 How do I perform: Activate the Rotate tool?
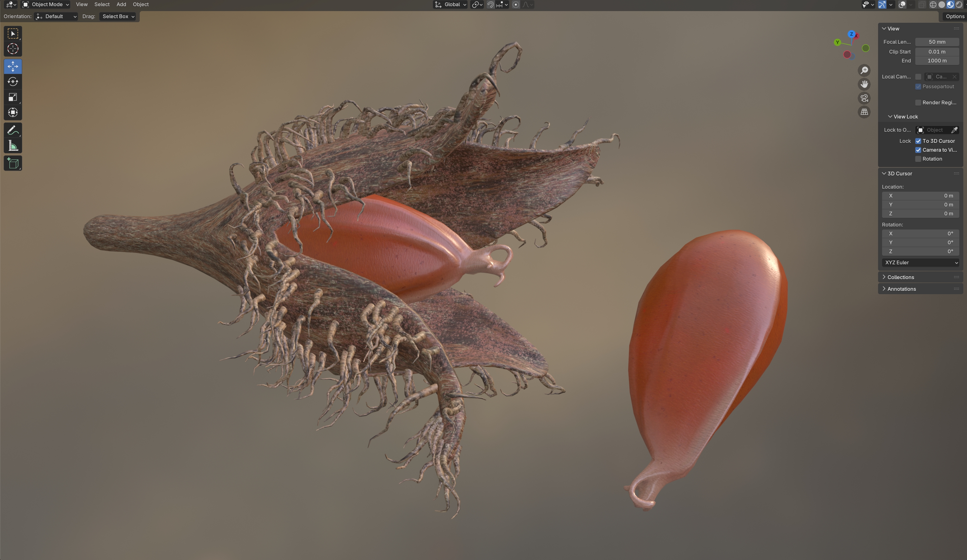click(13, 82)
